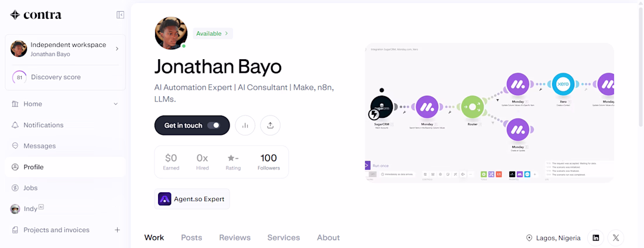This screenshot has width=644, height=248.
Task: Add new project with plus icon
Action: point(117,230)
